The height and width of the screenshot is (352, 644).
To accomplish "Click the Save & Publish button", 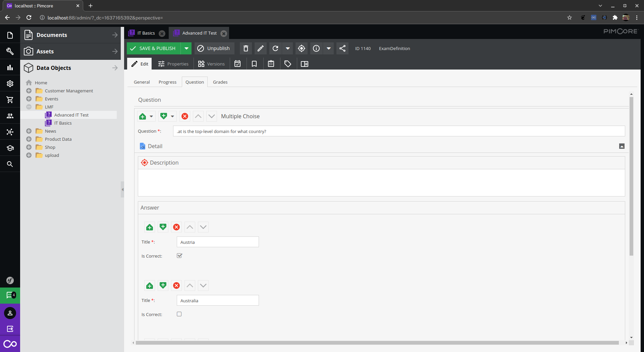I will pyautogui.click(x=154, y=48).
